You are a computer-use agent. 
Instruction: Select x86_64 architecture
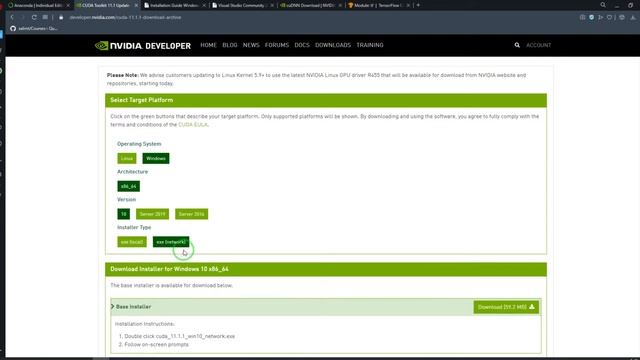pyautogui.click(x=129, y=186)
